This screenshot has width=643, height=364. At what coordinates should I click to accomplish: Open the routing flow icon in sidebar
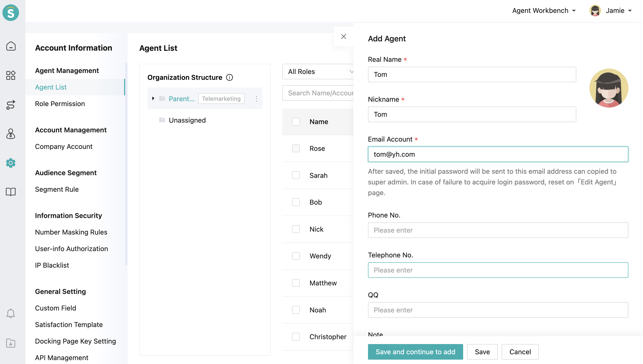pos(11,105)
